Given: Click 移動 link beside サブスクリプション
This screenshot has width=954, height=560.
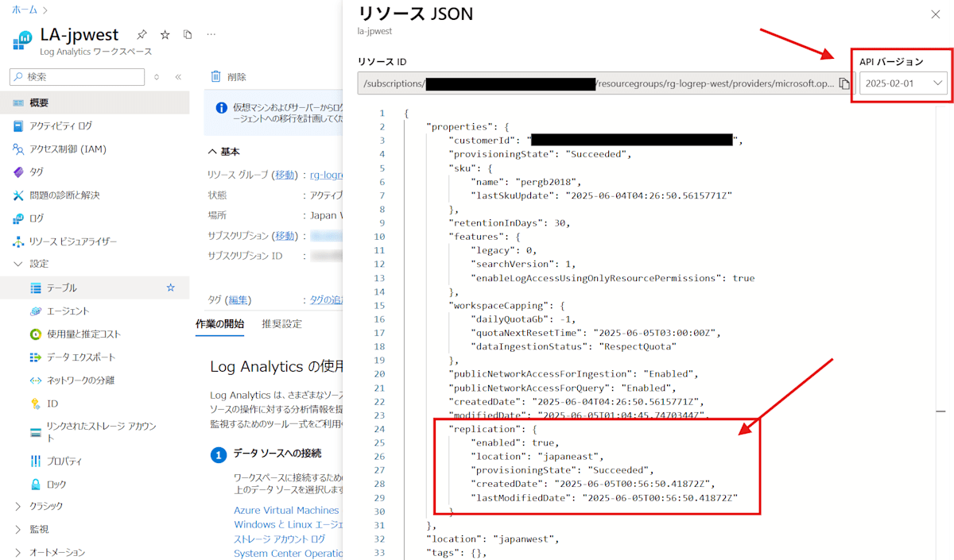Looking at the screenshot, I should [285, 236].
